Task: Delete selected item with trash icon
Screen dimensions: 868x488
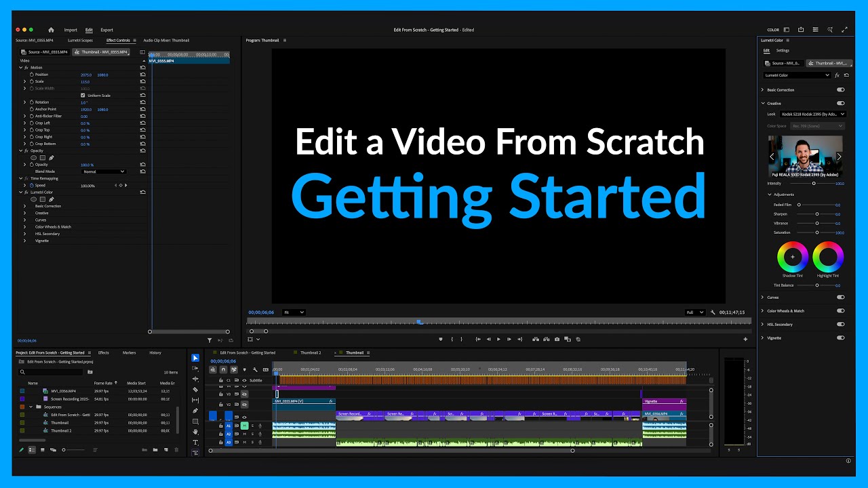Action: coord(177,450)
